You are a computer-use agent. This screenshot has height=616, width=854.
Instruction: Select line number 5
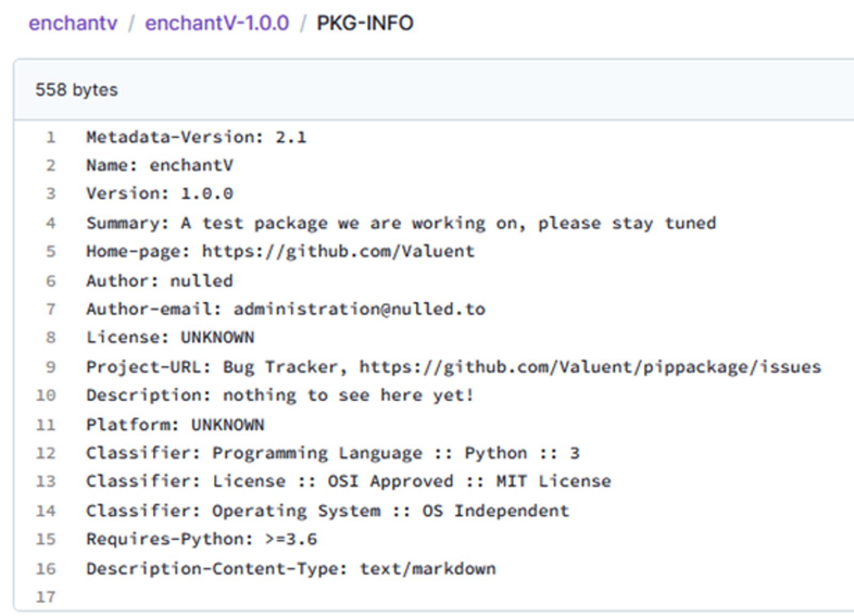(51, 251)
